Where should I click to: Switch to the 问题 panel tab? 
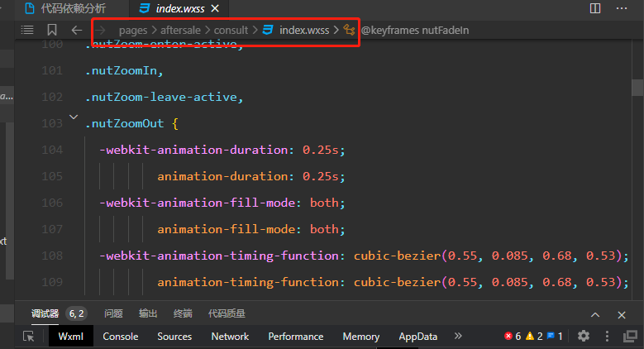(x=113, y=314)
